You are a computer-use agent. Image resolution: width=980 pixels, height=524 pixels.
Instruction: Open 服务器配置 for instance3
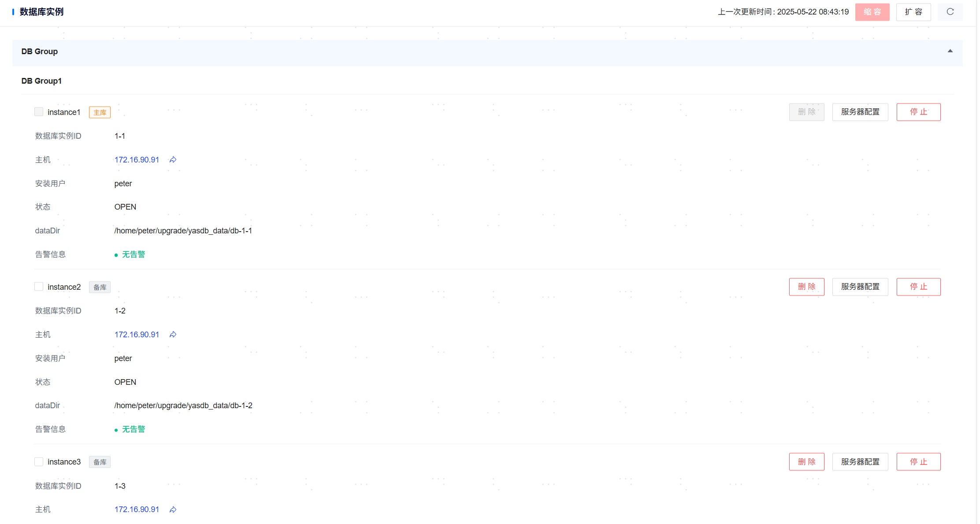pyautogui.click(x=860, y=461)
